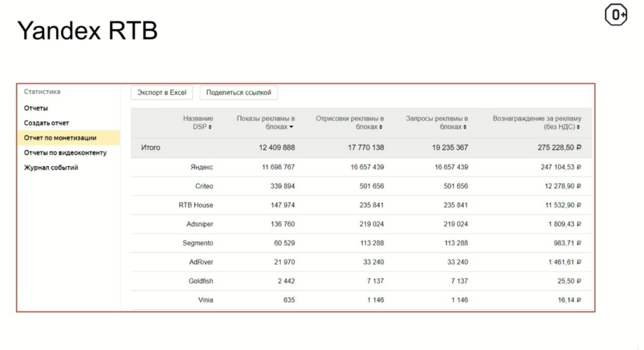
Task: Select Goldfish reward 25,50 ₽
Action: click(570, 281)
